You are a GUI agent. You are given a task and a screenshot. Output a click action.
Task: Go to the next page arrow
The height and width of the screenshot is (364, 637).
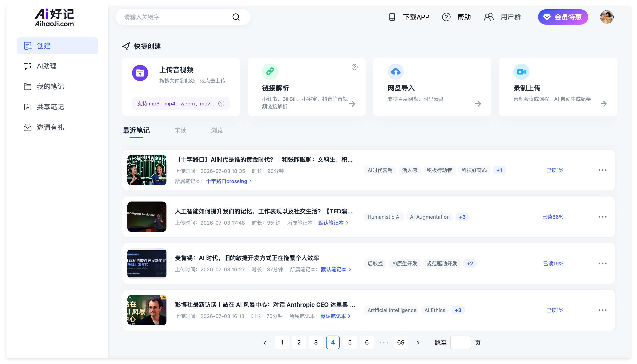(x=418, y=343)
